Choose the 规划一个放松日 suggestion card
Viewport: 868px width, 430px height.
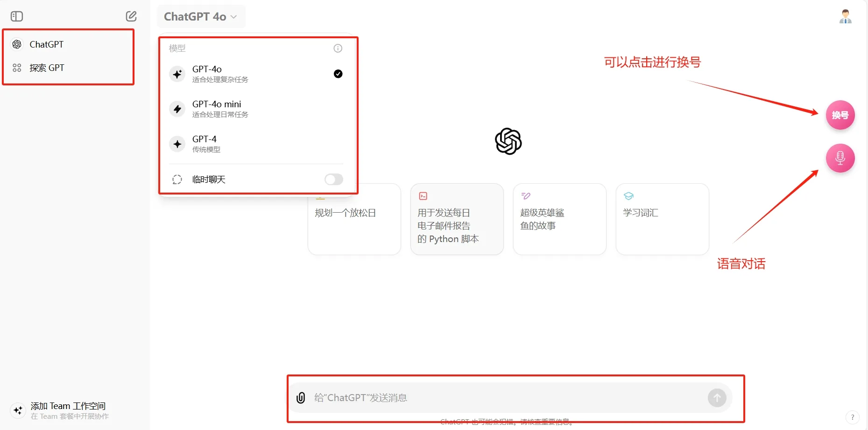[354, 219]
